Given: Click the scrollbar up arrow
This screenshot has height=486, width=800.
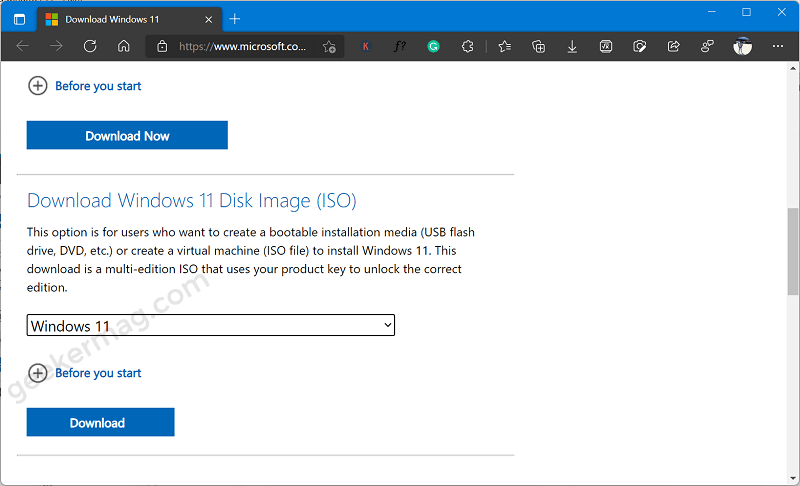Looking at the screenshot, I should coord(793,68).
